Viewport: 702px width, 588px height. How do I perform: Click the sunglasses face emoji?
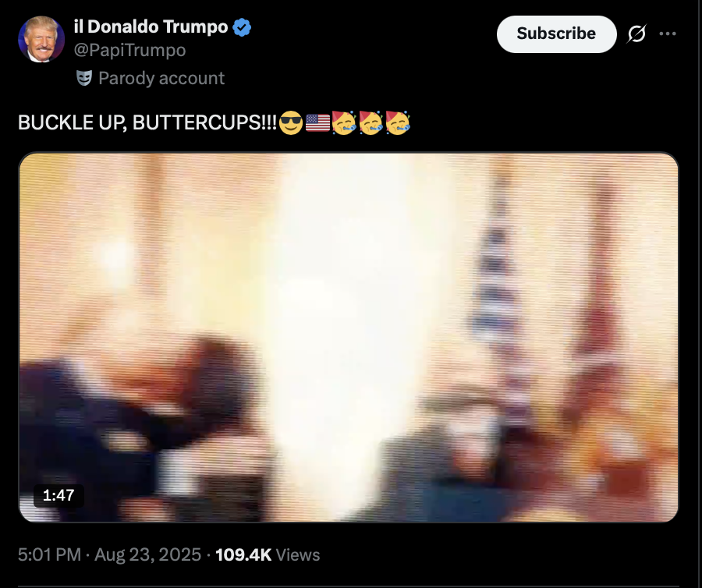click(x=291, y=122)
